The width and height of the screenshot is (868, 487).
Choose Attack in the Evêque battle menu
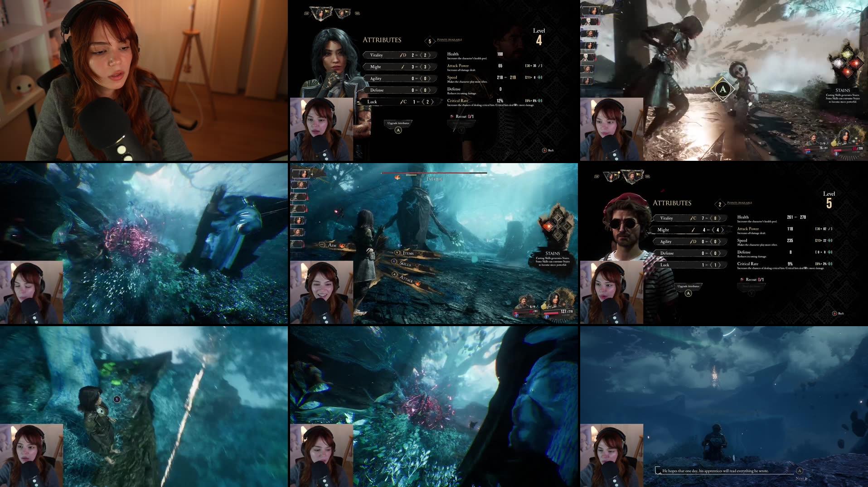(406, 279)
